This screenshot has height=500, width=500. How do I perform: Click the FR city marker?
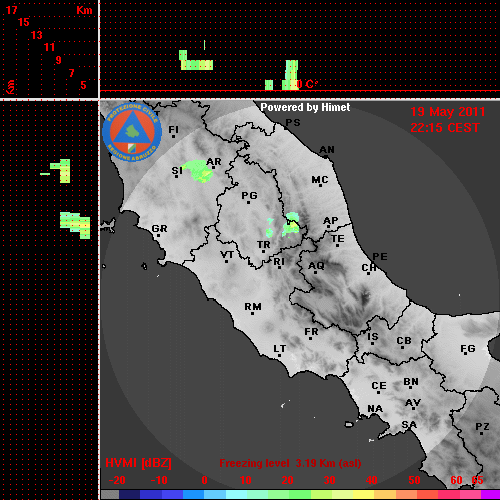point(310,338)
